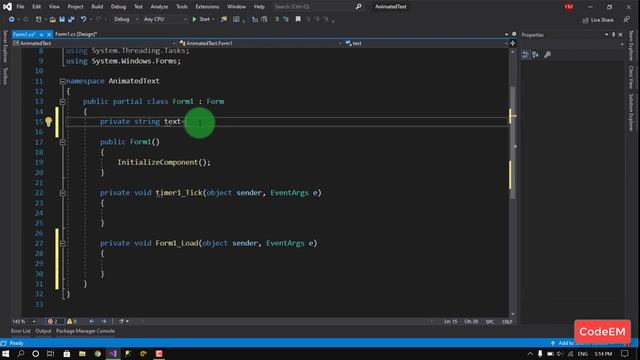640x360 pixels.
Task: Open the Properties window options dropdown arrow
Action: click(x=606, y=35)
